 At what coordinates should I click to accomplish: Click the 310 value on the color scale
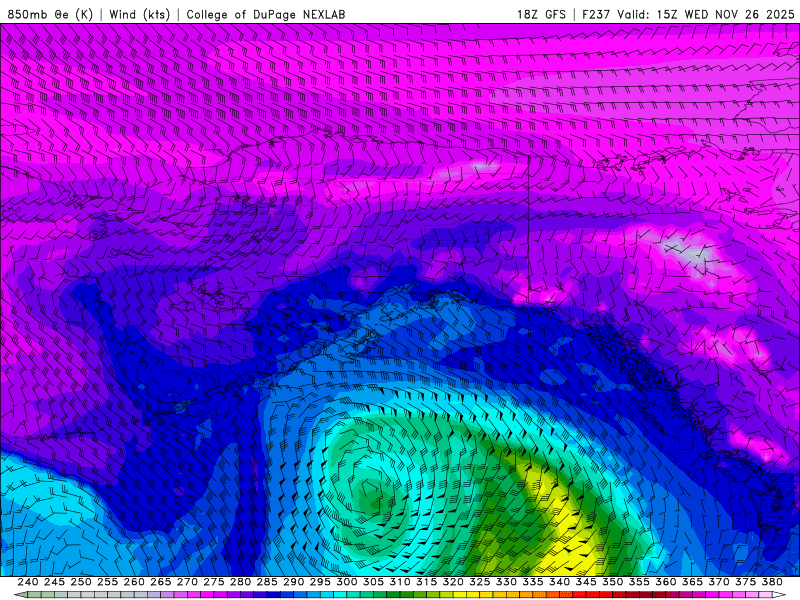coord(400,582)
